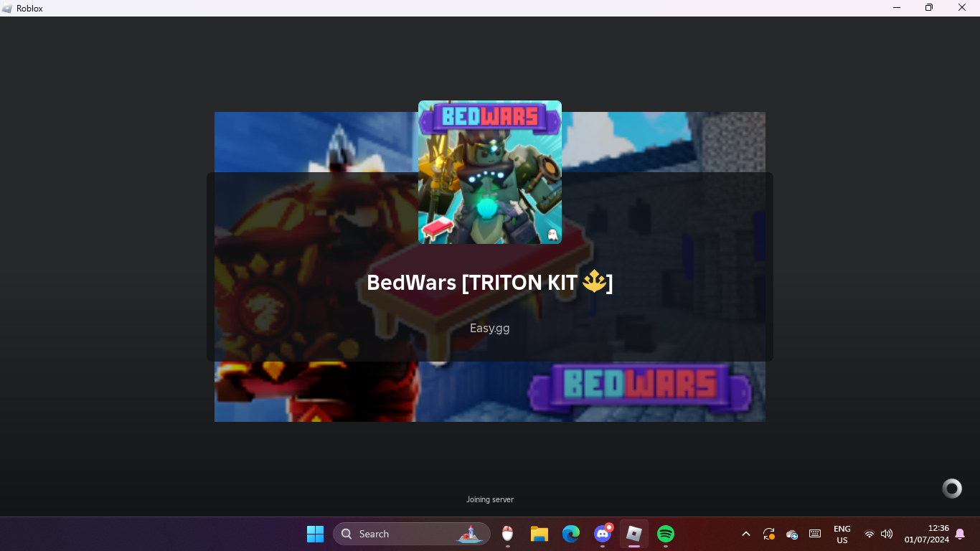Open File Explorer from the taskbar

point(539,534)
